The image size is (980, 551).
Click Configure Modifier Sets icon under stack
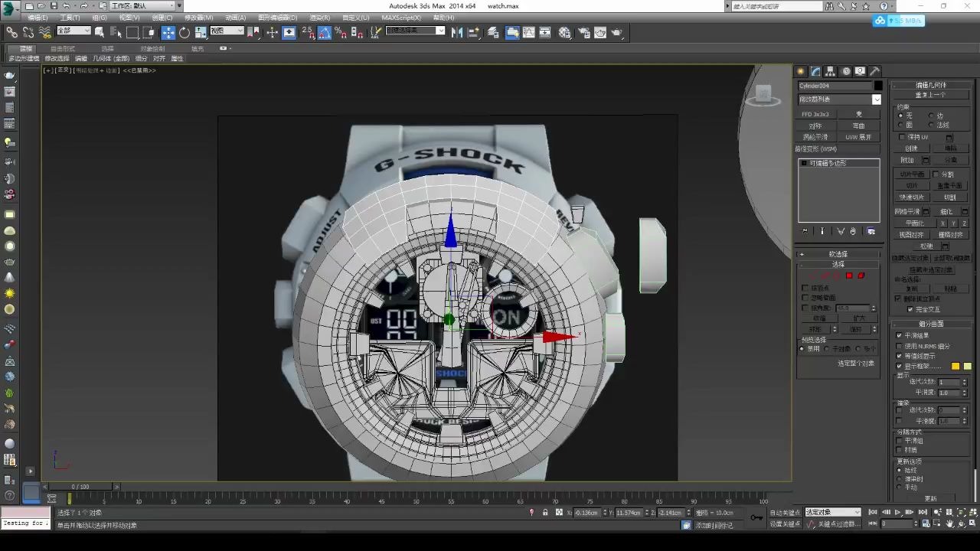pyautogui.click(x=871, y=231)
